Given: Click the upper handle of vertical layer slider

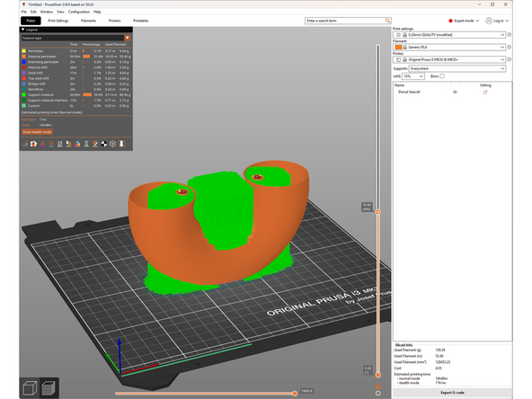Looking at the screenshot, I should tap(378, 212).
